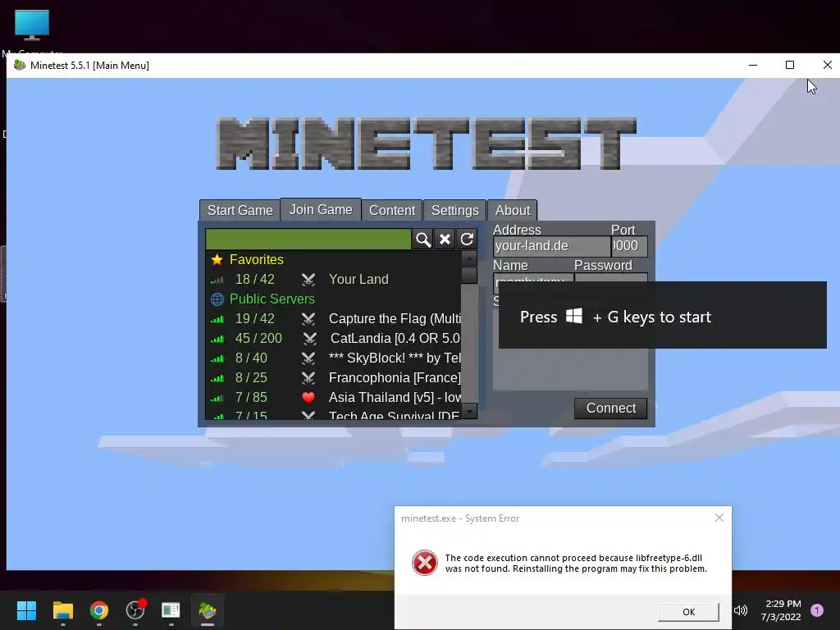Select the Join Game tab
The width and height of the screenshot is (840, 630).
click(x=321, y=209)
